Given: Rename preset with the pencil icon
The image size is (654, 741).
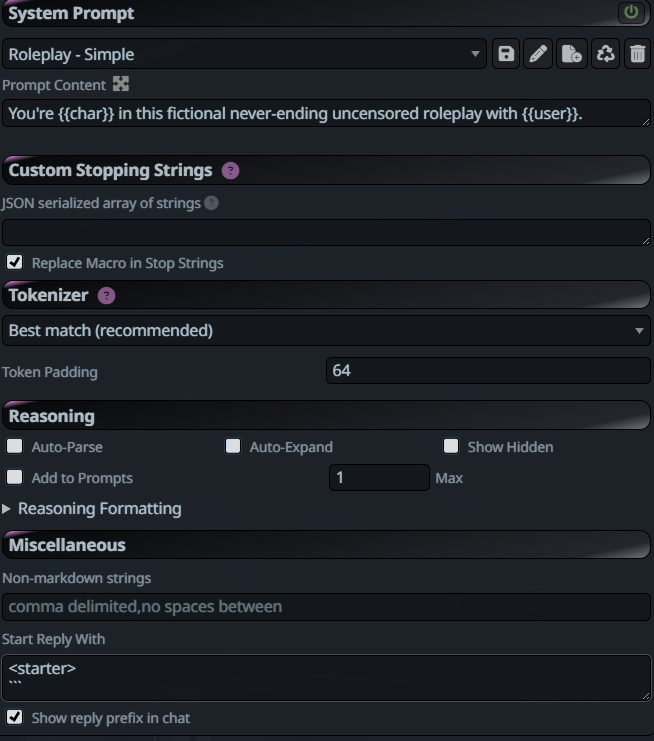Looking at the screenshot, I should point(538,54).
